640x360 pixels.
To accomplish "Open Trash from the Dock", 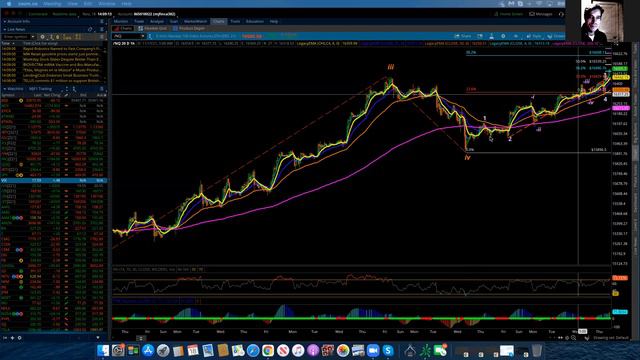I will click(x=537, y=350).
